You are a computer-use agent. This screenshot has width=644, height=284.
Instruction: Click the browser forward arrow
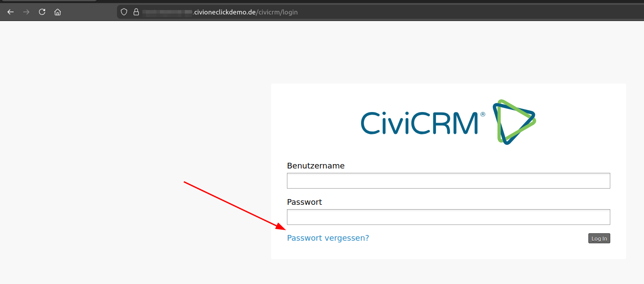click(26, 12)
